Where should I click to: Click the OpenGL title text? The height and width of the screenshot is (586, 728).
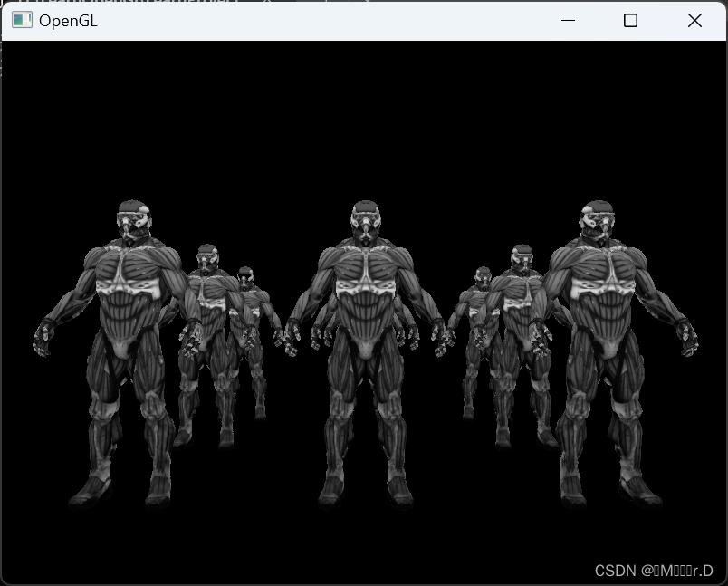tap(68, 21)
